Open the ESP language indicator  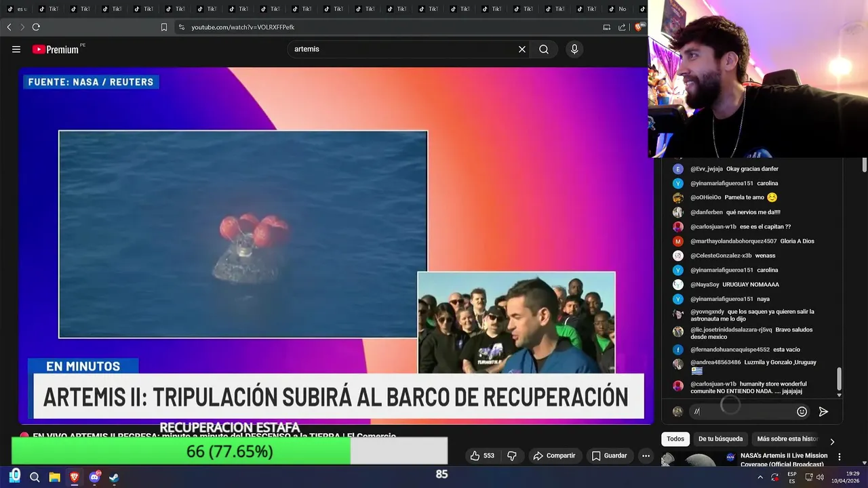click(792, 477)
